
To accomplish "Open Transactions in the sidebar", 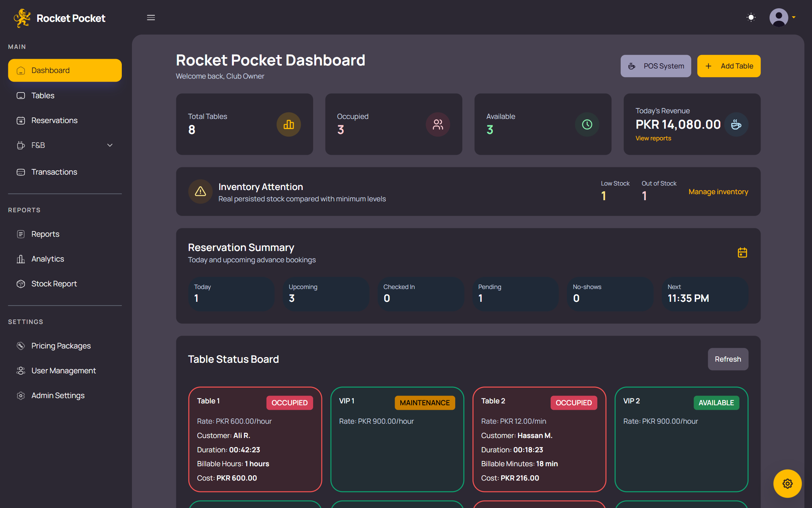I will [x=65, y=172].
